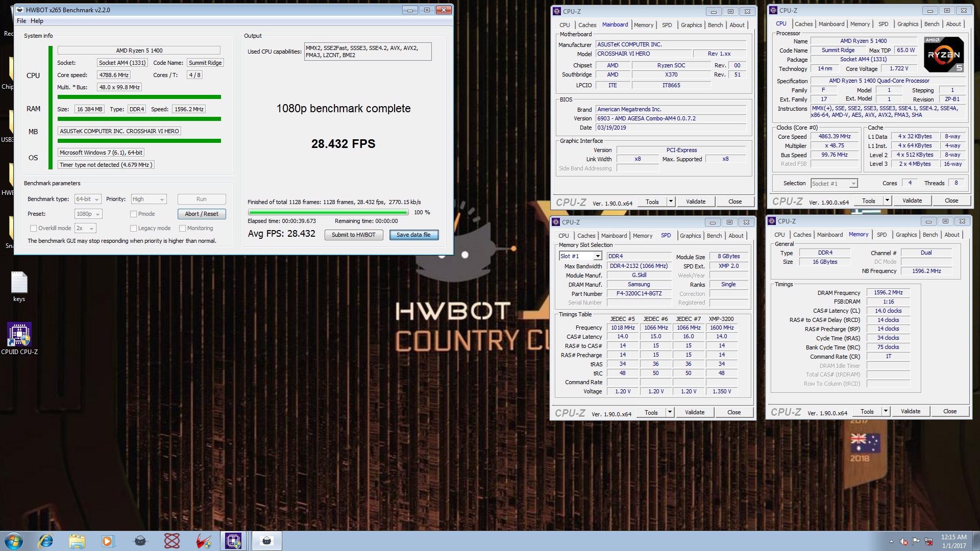The width and height of the screenshot is (980, 551).
Task: Click the Core speed 4788.6 MHz field
Action: coord(114,75)
